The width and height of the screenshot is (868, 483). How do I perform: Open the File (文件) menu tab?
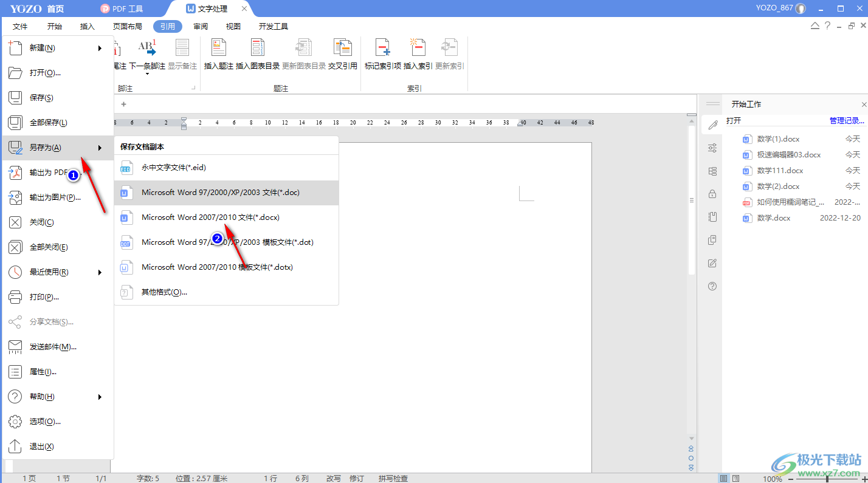[x=20, y=27]
